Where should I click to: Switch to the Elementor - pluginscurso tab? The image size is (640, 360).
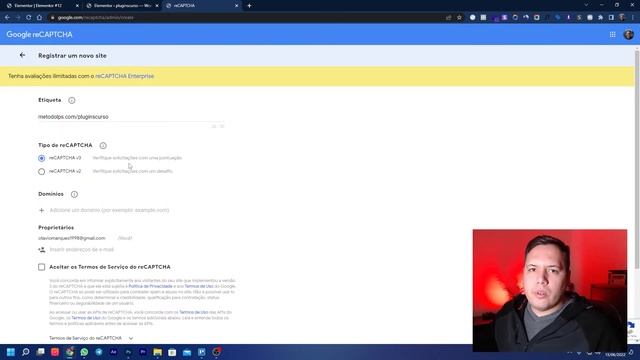[x=121, y=6]
